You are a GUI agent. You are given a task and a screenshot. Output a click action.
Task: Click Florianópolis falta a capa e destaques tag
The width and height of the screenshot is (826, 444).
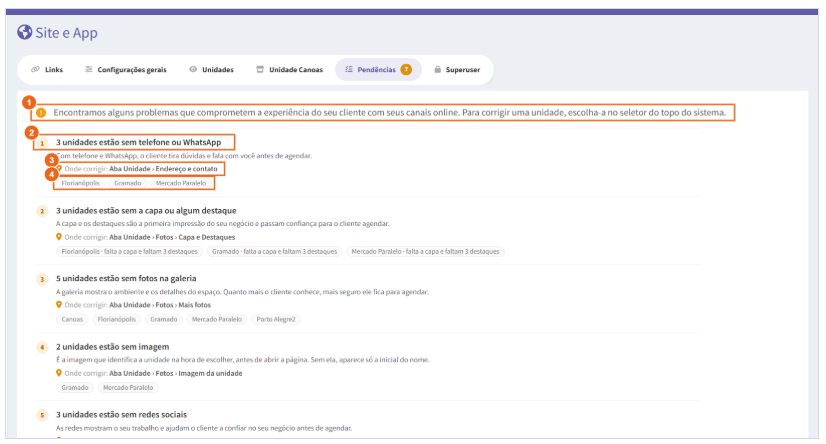coord(129,251)
